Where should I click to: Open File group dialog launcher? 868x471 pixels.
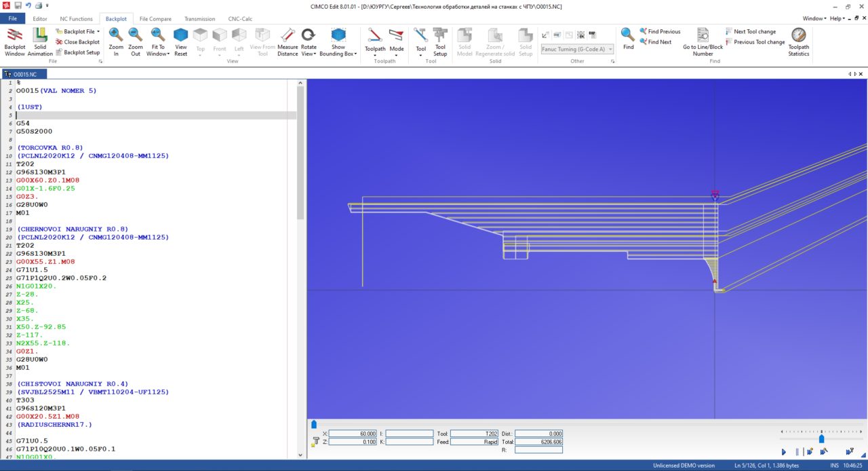100,61
